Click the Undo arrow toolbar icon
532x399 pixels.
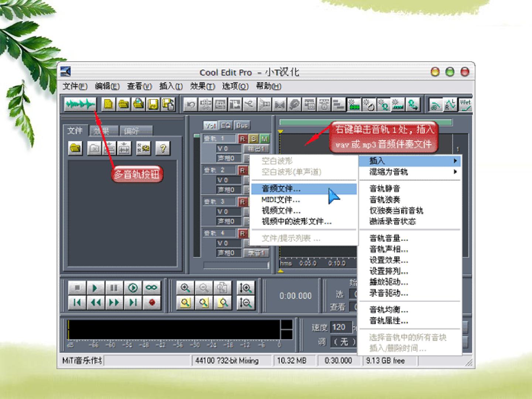click(191, 105)
